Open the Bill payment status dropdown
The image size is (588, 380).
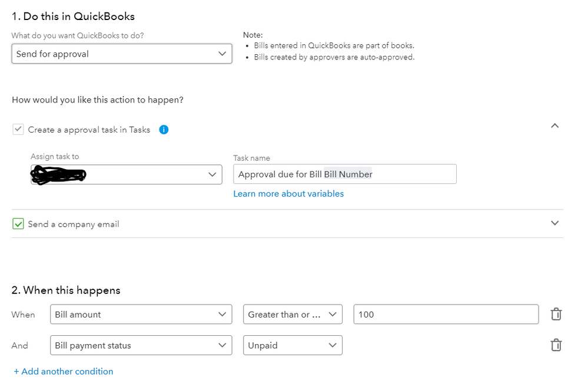(x=140, y=345)
